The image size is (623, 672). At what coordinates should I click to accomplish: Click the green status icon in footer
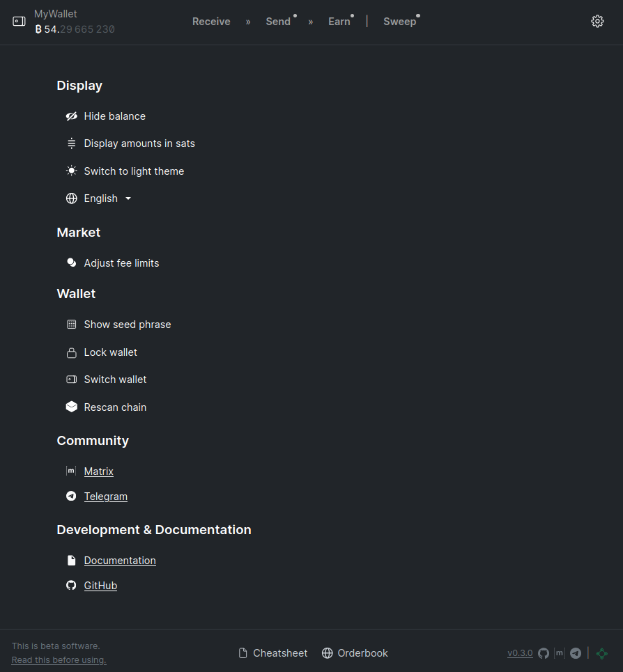[602, 653]
